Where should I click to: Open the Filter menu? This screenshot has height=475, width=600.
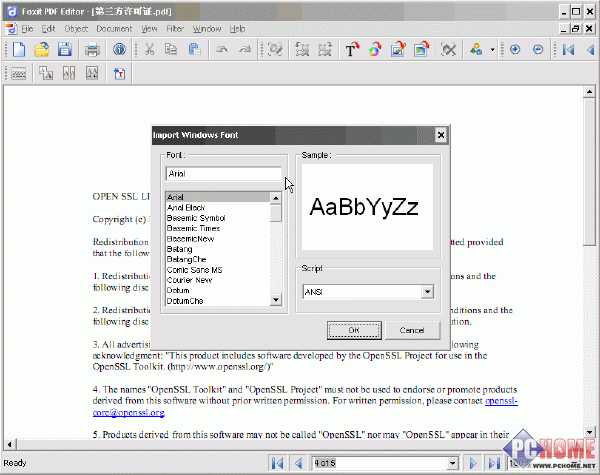pos(175,29)
